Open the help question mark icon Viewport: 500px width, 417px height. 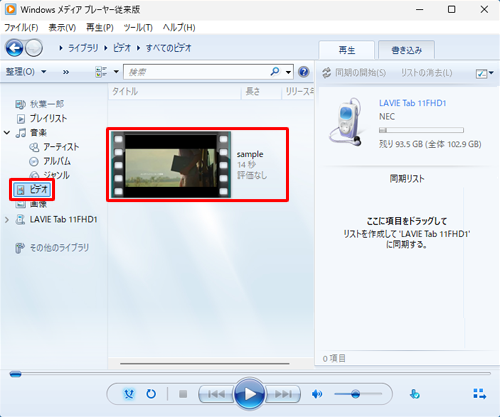(304, 72)
